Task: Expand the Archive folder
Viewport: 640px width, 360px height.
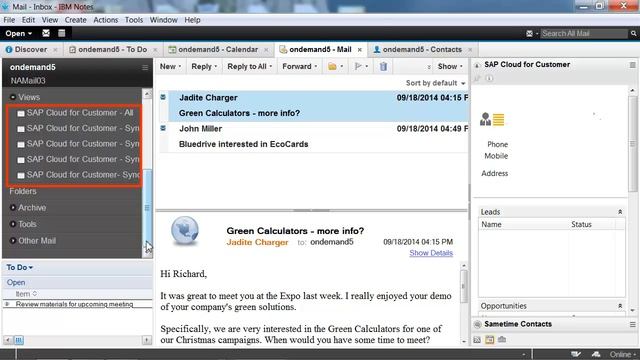Action: coord(13,207)
